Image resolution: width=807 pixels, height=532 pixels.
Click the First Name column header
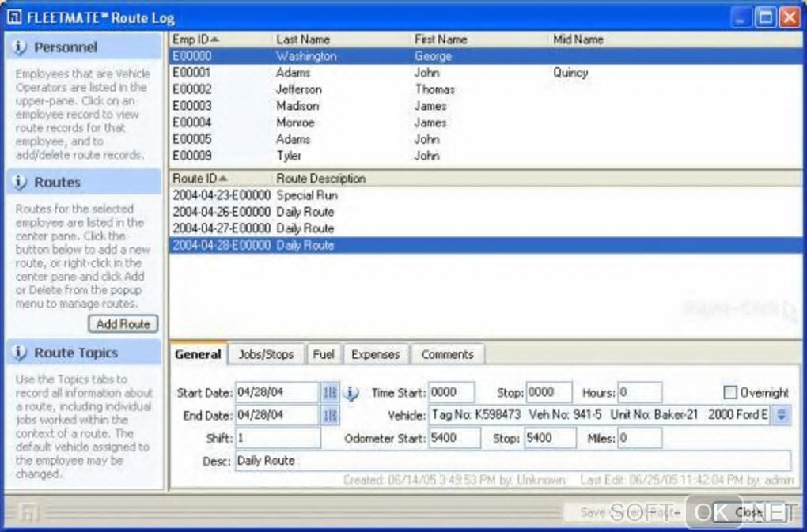point(480,40)
